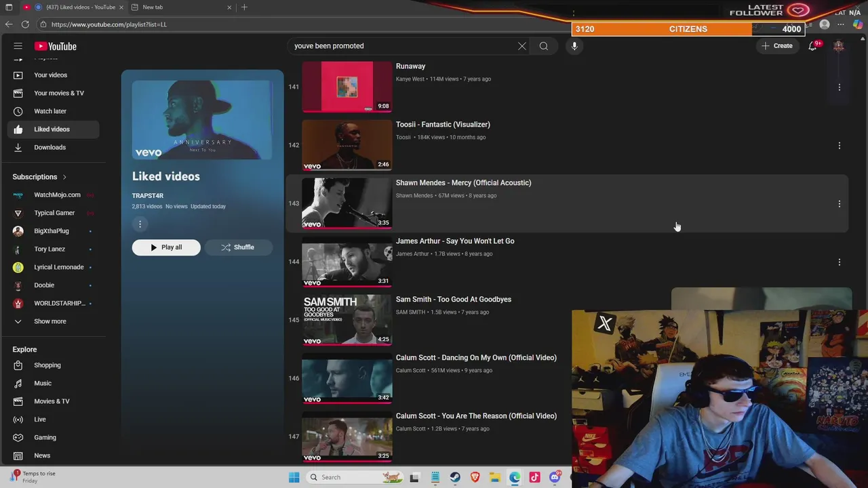
Task: Open the Shawn Mendes Mercy title
Action: click(463, 183)
